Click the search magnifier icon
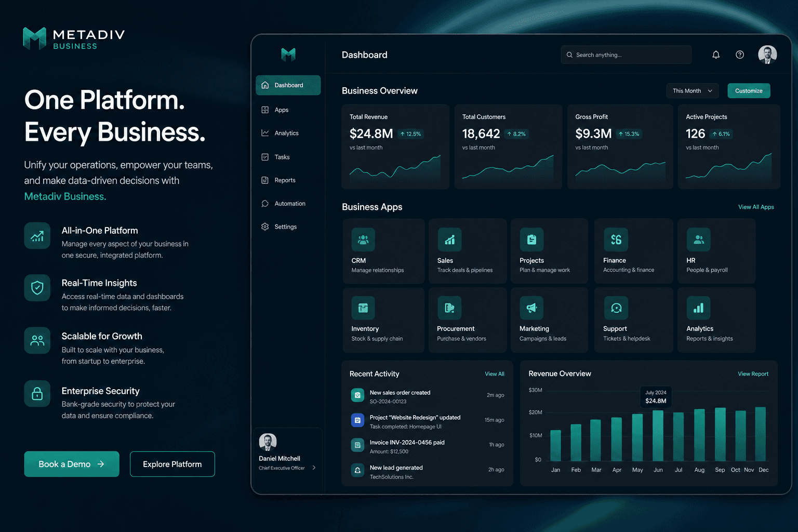Viewport: 798px width, 532px height. tap(569, 55)
